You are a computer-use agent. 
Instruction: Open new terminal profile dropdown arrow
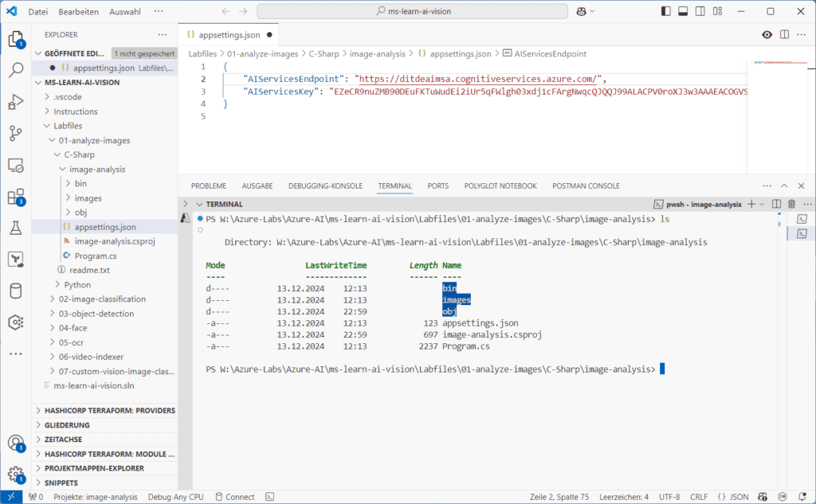tap(762, 205)
